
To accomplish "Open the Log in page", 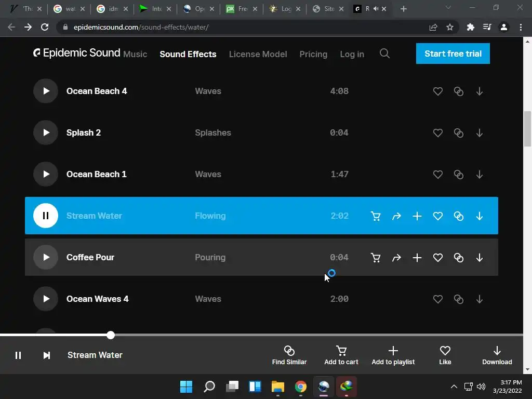I will (352, 54).
